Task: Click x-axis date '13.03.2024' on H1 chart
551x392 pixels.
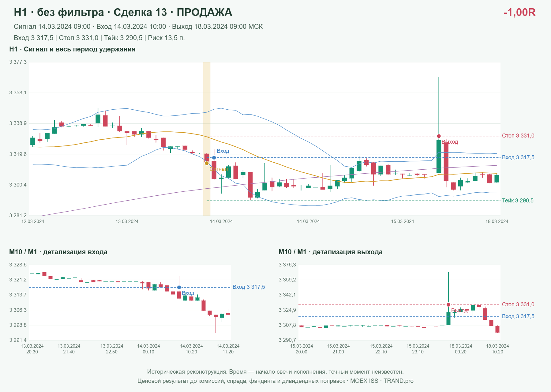Action: point(127,221)
